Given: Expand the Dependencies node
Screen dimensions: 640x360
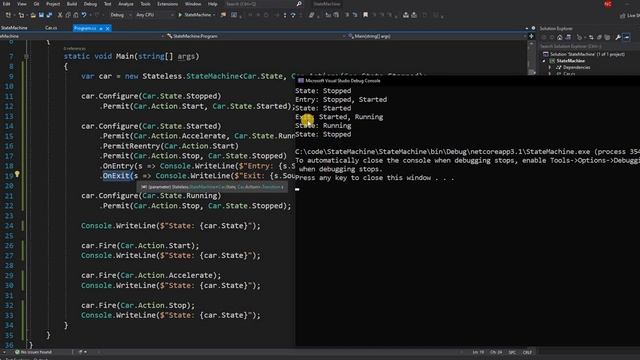Looking at the screenshot, I should pos(550,67).
